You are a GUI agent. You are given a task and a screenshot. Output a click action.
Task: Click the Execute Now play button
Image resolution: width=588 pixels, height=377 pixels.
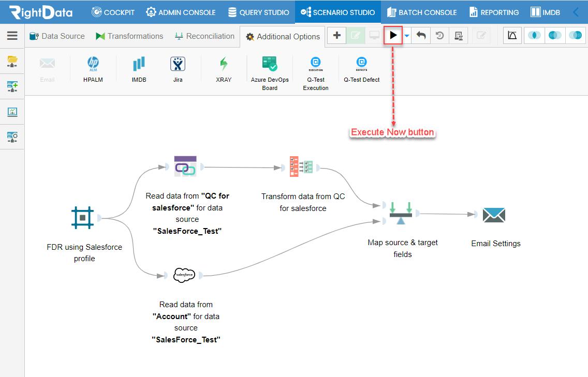(x=393, y=36)
